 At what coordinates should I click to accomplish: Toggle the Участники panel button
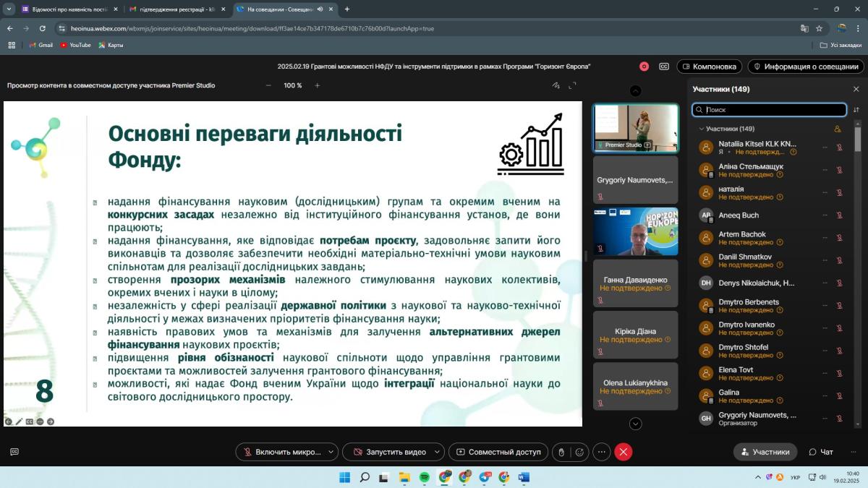[x=765, y=452]
